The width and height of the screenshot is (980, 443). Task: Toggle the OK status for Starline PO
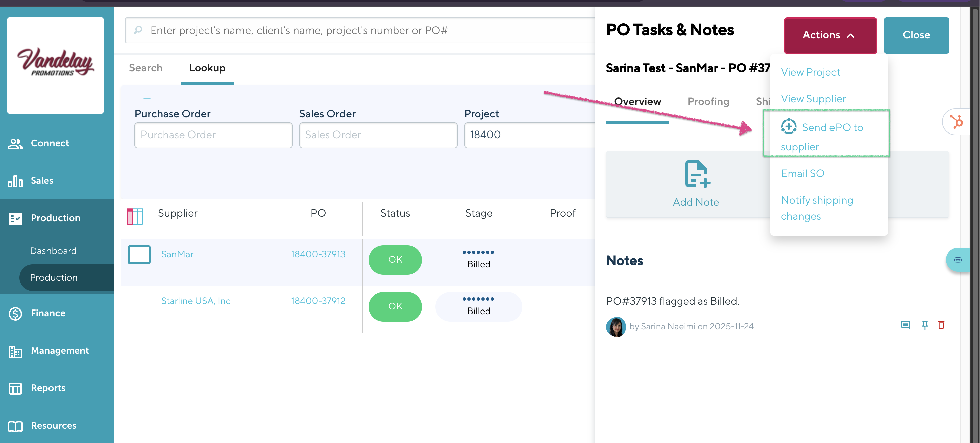click(395, 306)
